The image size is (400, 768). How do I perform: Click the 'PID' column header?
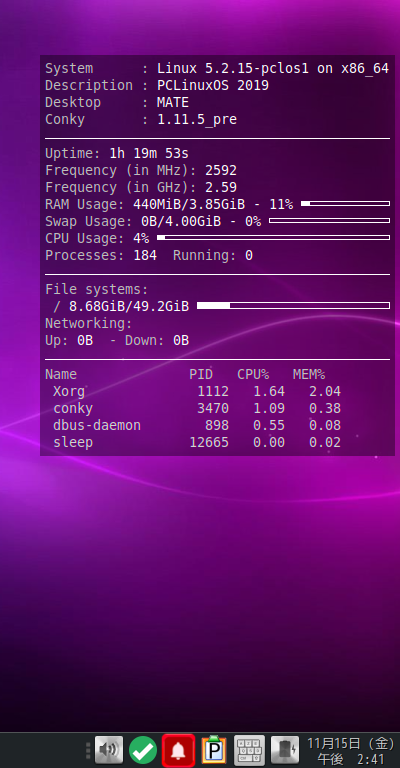coord(201,375)
